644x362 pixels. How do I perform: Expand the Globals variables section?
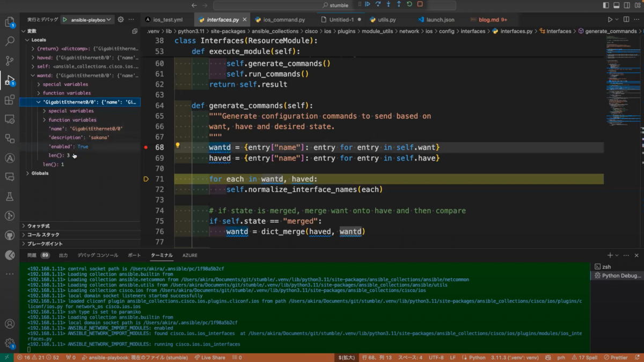pyautogui.click(x=28, y=173)
